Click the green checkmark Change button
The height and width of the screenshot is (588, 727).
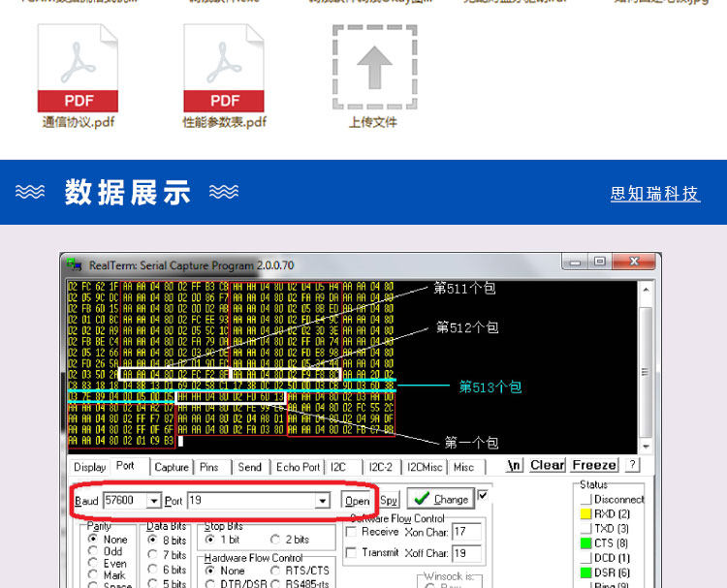[441, 499]
